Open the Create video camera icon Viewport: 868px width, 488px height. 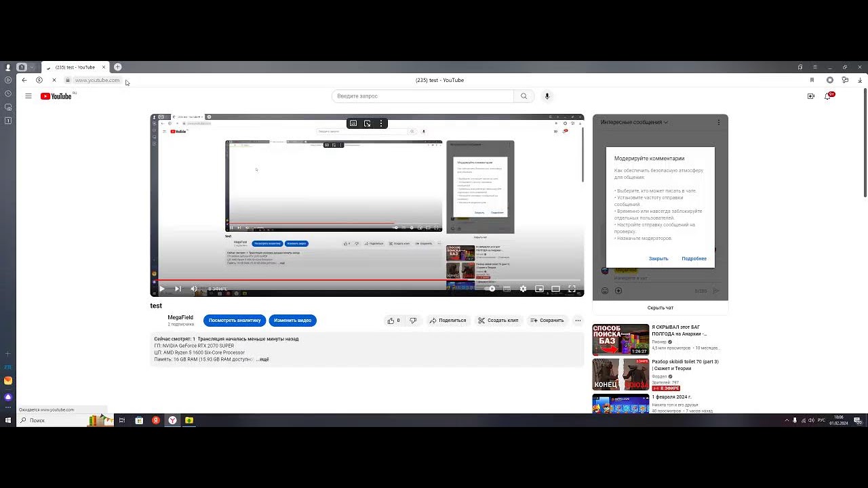click(811, 96)
